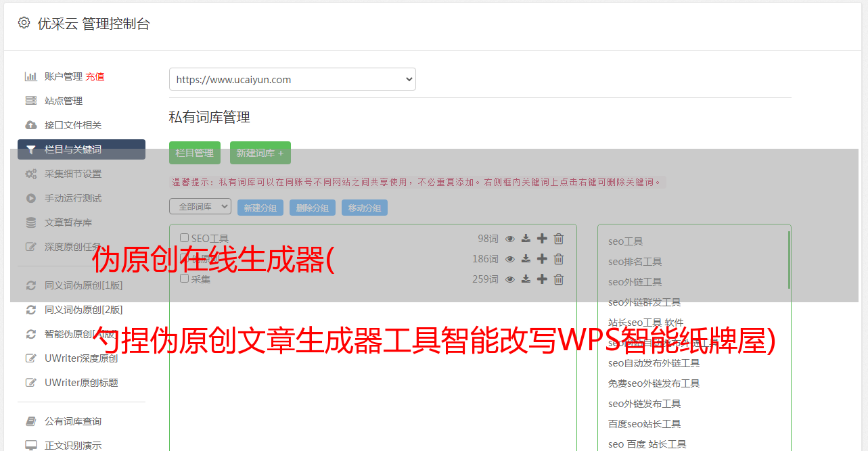
Task: Open the 全部词库 group dropdown
Action: [200, 206]
